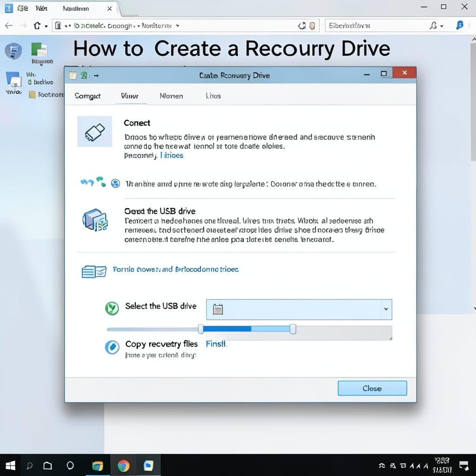Click the Close button in dialog

click(x=372, y=388)
